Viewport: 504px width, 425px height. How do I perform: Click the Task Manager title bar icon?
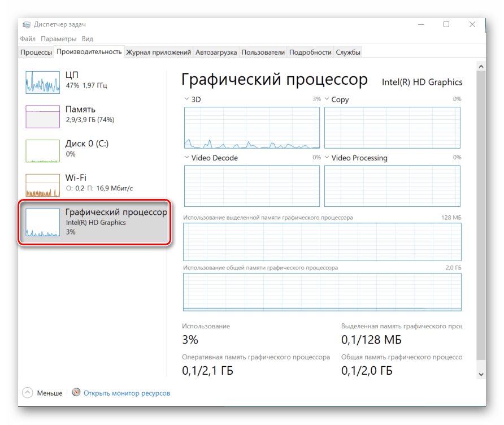[27, 24]
